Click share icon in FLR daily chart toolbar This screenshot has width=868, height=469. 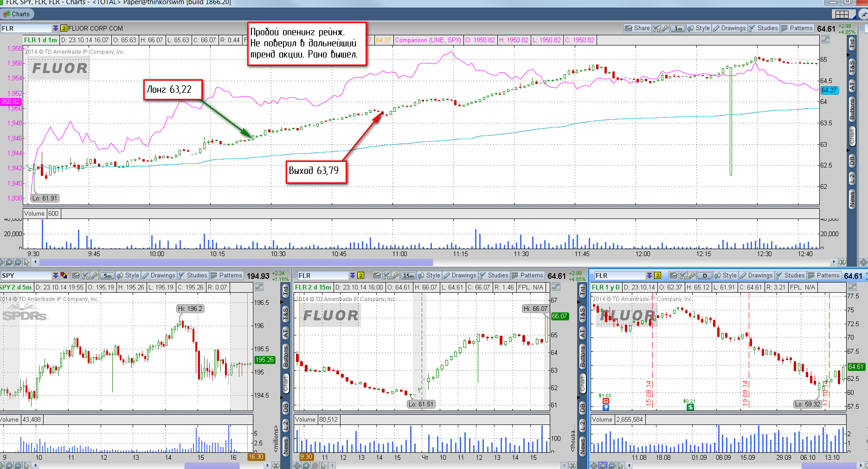tap(674, 276)
